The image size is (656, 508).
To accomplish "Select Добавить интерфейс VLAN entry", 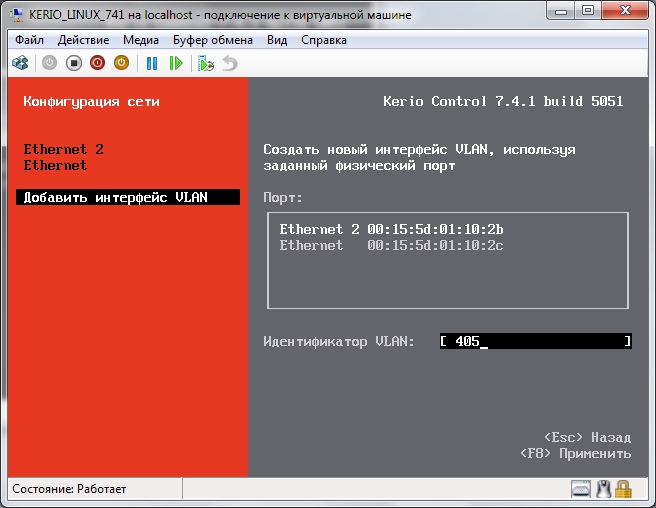I will click(128, 197).
